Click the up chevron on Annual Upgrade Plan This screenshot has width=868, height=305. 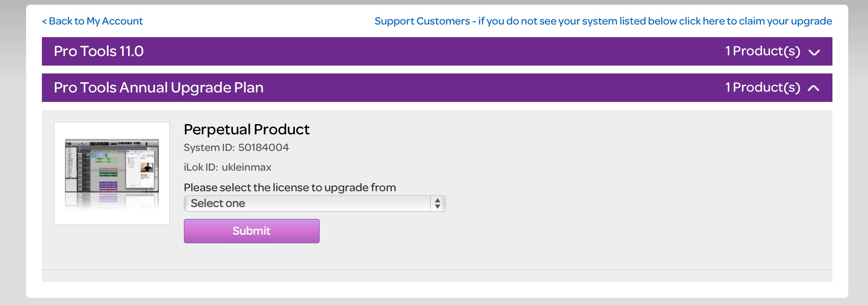coord(813,88)
